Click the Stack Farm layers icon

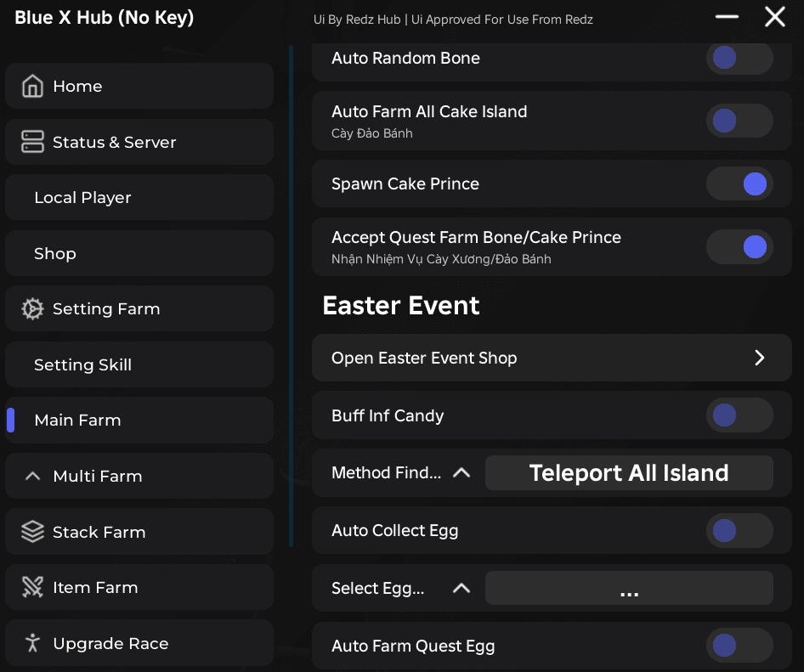tap(32, 532)
